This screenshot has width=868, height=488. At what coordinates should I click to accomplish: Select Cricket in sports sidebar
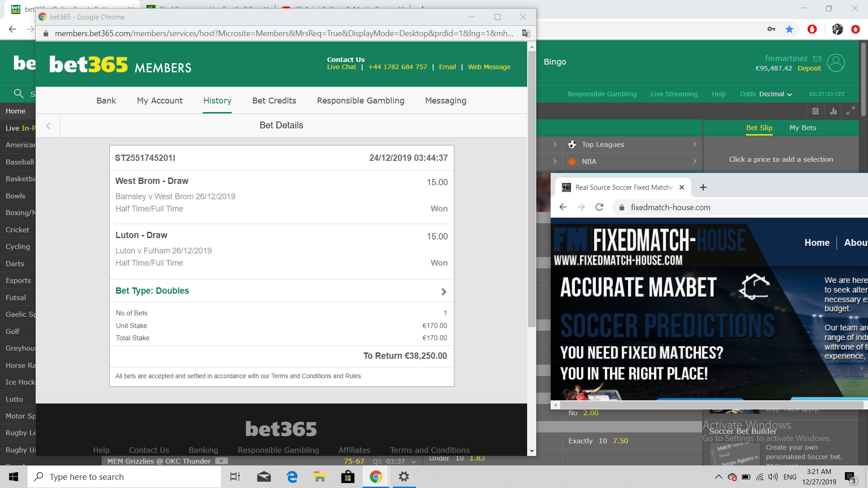click(18, 230)
